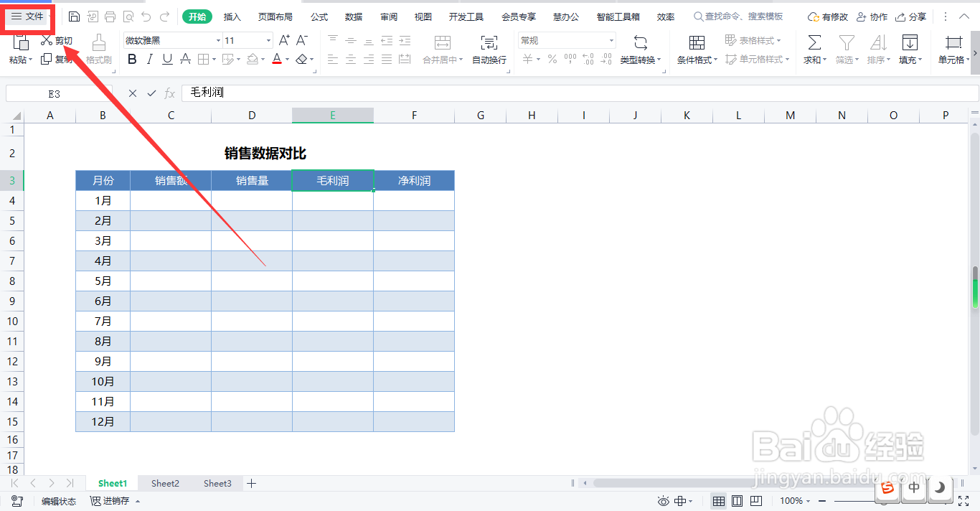Increase font size with A+ icon

(285, 41)
